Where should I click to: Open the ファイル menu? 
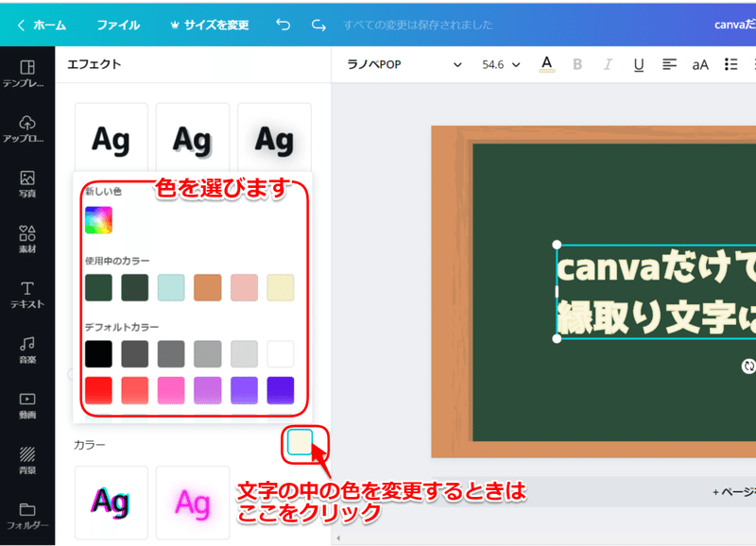click(x=118, y=26)
